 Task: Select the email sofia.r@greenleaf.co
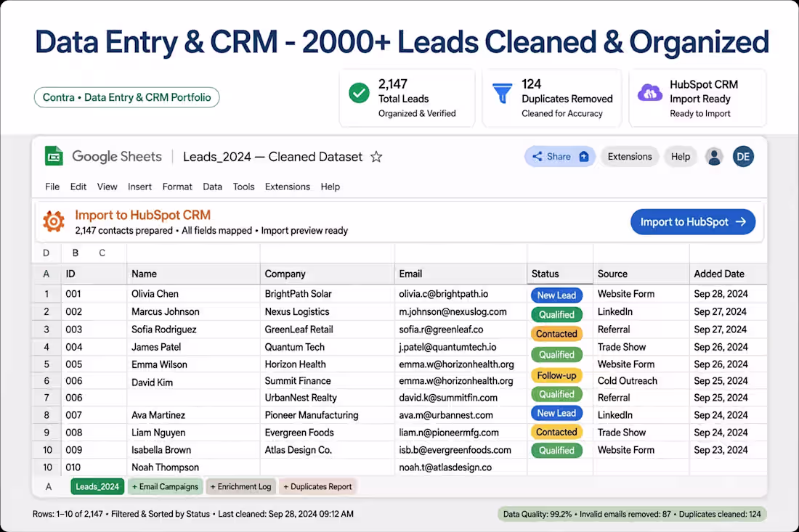pos(461,330)
